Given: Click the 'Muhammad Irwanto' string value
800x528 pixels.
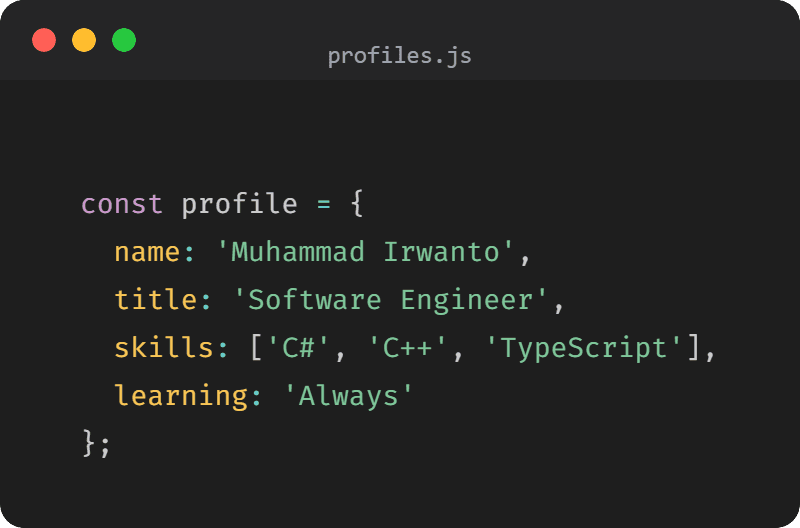Looking at the screenshot, I should pos(365,252).
